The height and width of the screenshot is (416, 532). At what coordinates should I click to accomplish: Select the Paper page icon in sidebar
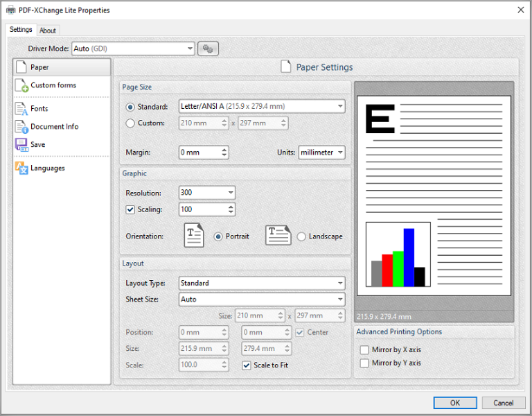click(x=21, y=67)
